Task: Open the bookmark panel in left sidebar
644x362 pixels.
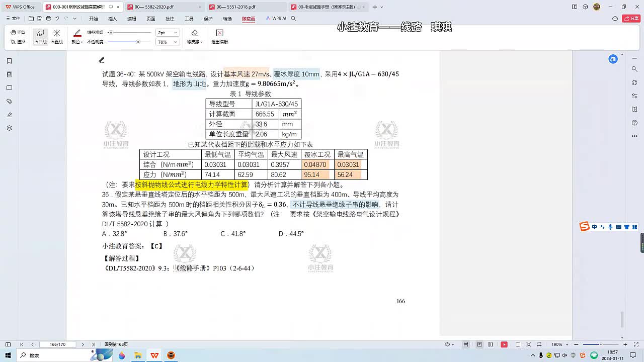Action: (x=9, y=61)
